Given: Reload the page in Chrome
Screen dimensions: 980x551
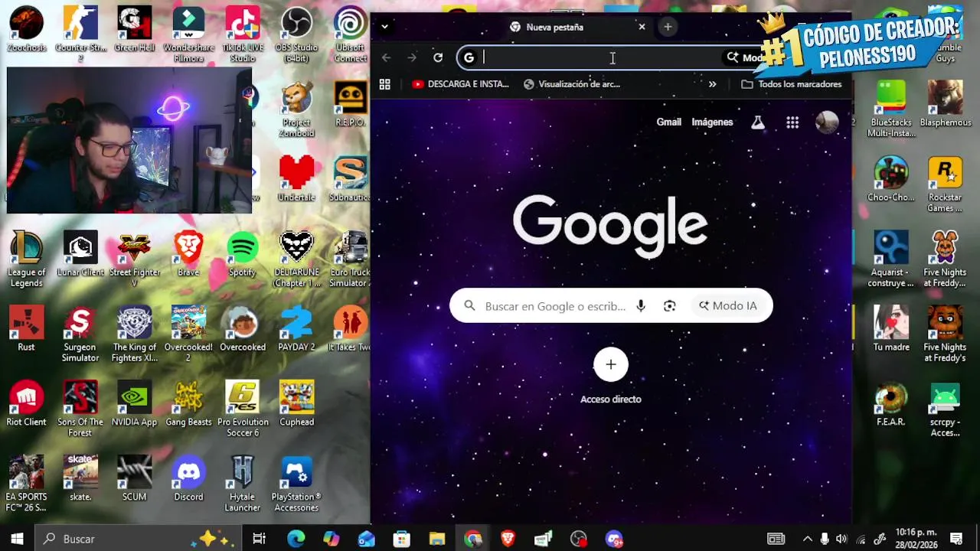Looking at the screenshot, I should click(x=438, y=57).
